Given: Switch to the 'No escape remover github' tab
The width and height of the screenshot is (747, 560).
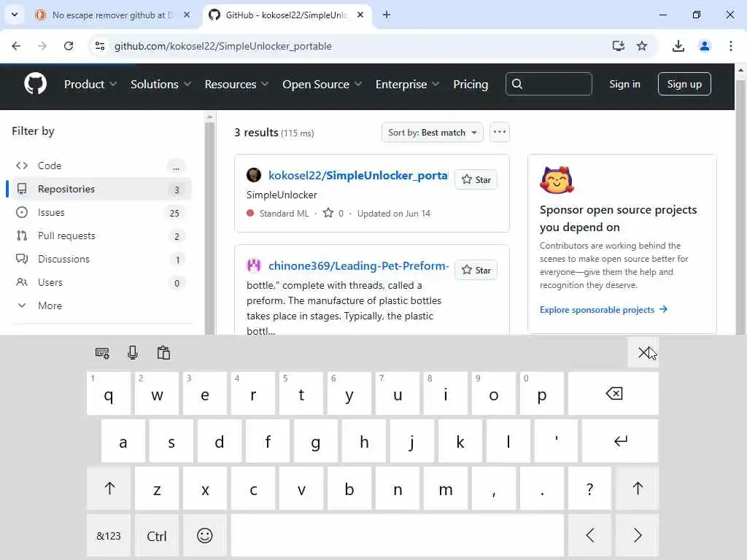Looking at the screenshot, I should [x=112, y=15].
